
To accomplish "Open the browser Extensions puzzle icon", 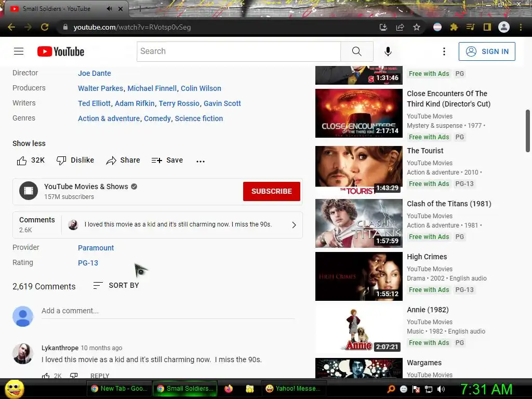I will (454, 27).
